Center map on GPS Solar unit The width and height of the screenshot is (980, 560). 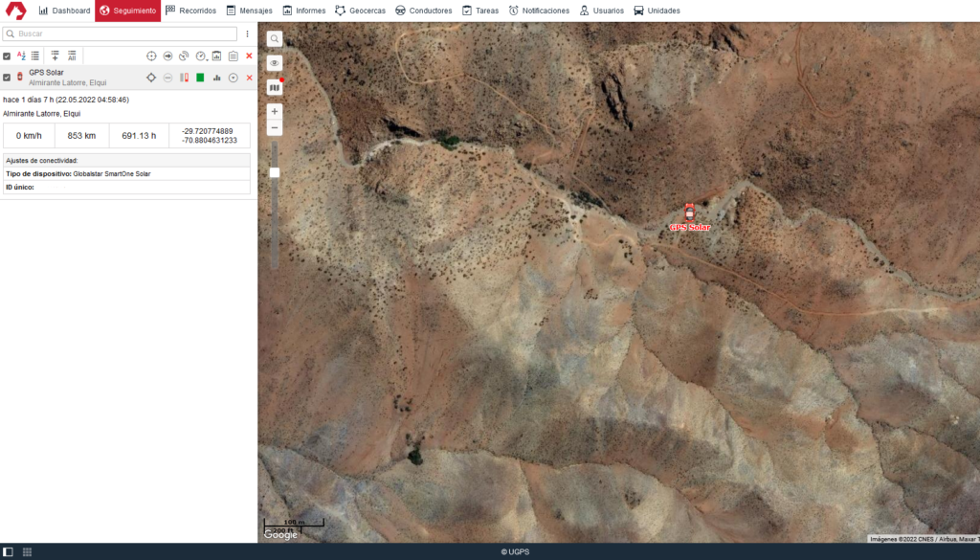coord(150,78)
